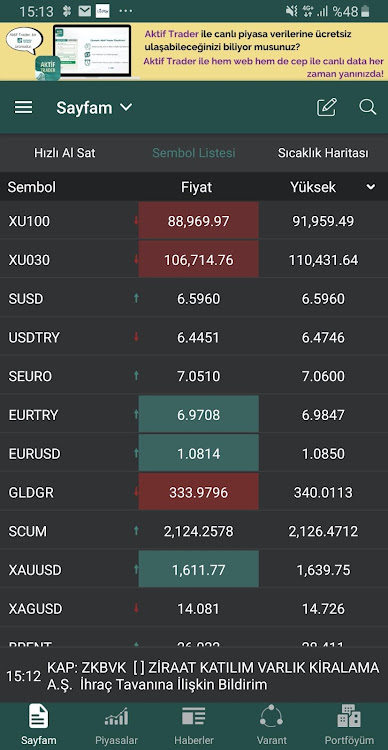The height and width of the screenshot is (750, 388).
Task: Go to Haberler news icon
Action: click(x=194, y=717)
